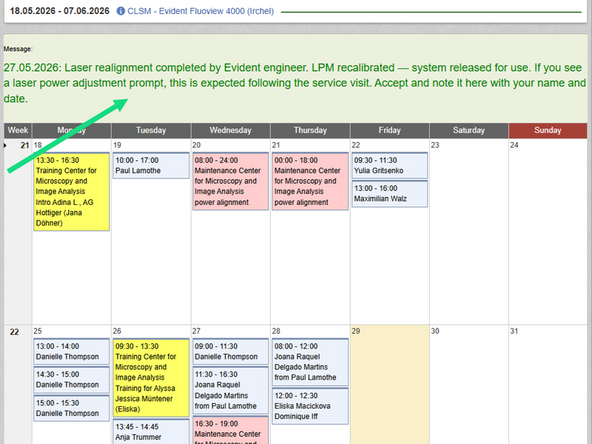Select the Friday column header

(x=390, y=130)
